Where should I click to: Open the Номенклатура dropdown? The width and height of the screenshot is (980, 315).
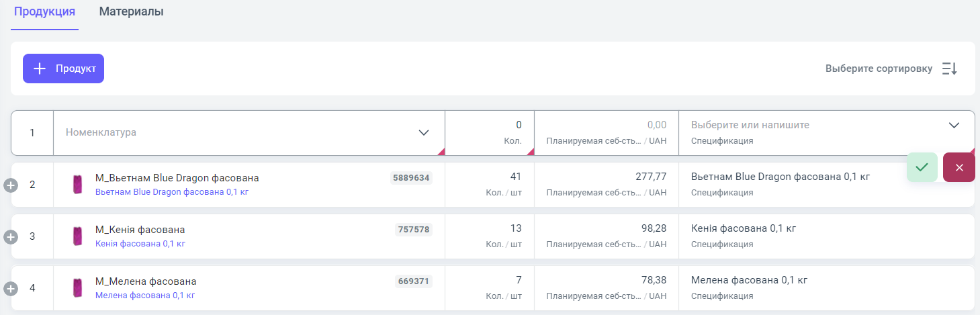(423, 132)
